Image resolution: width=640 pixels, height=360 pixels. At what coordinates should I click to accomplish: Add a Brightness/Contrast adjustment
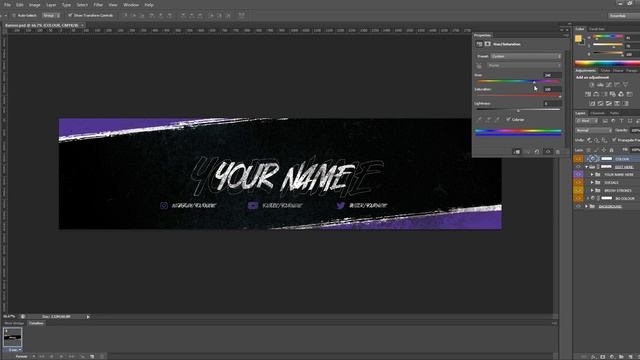pos(591,85)
